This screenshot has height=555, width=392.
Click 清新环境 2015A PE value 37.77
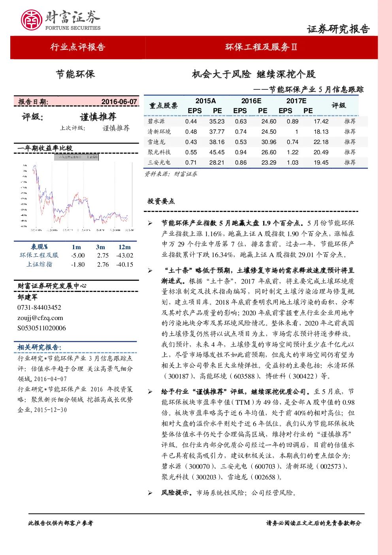click(217, 132)
